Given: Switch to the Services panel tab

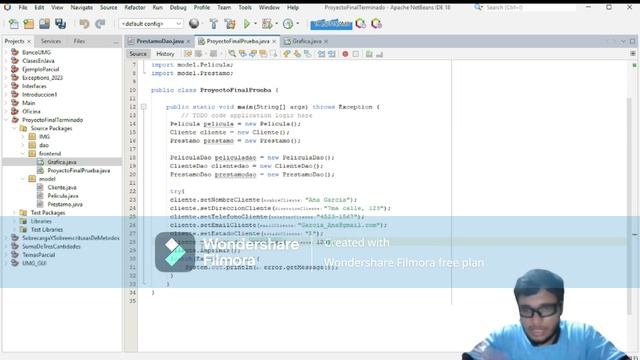Looking at the screenshot, I should (51, 41).
